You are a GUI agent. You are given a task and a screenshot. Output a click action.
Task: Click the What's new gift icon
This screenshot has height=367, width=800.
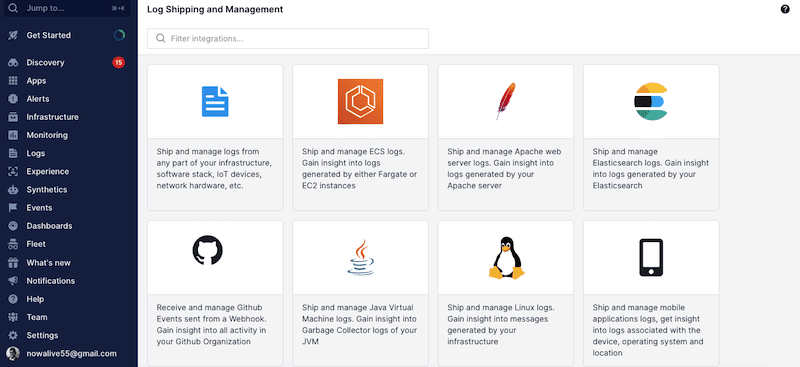(13, 263)
